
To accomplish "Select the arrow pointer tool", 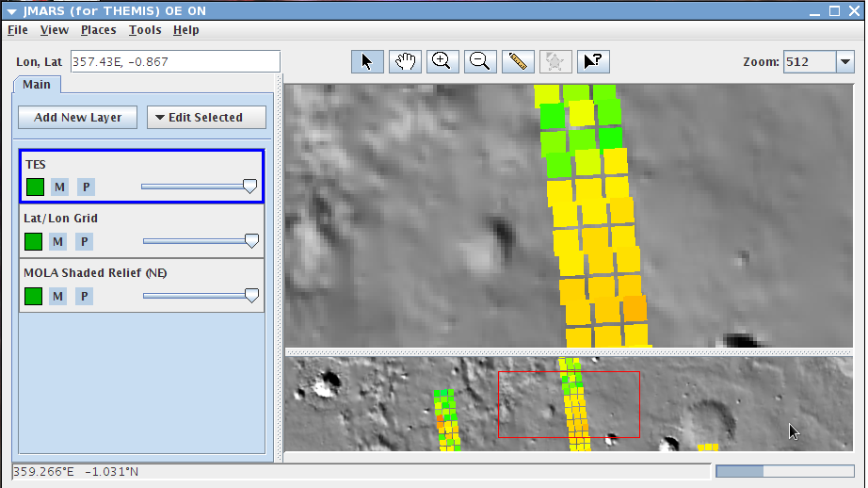I will point(367,61).
